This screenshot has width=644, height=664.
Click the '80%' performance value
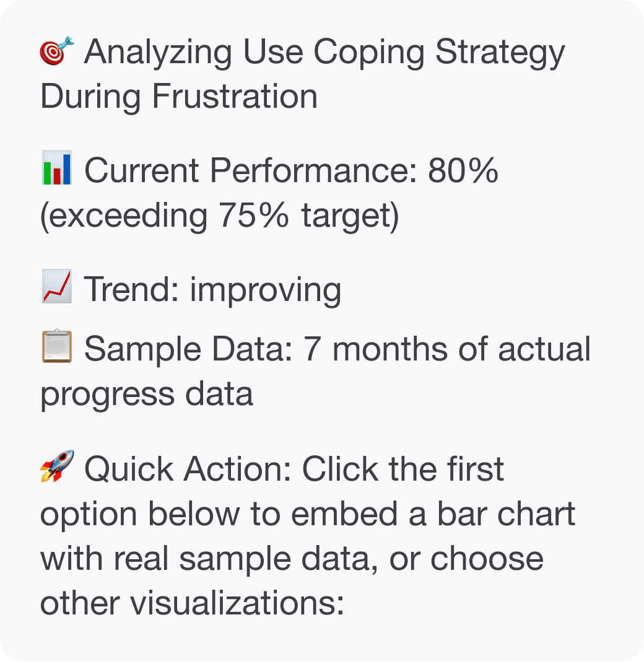(x=463, y=170)
